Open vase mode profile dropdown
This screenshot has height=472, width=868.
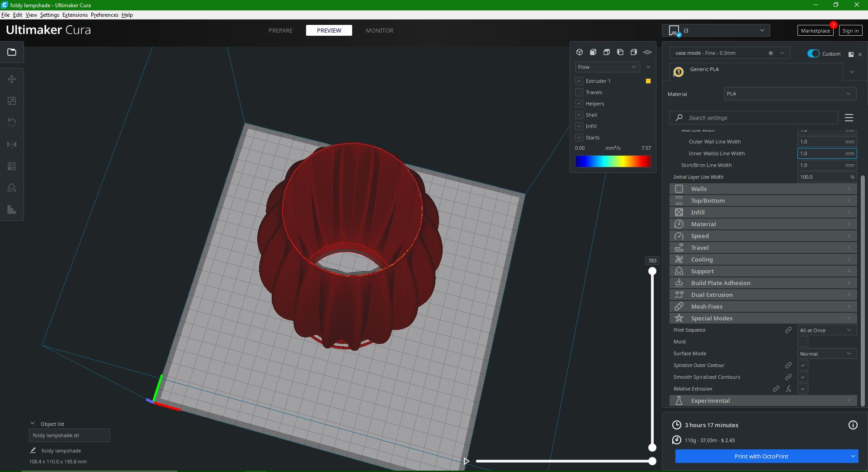click(x=730, y=53)
